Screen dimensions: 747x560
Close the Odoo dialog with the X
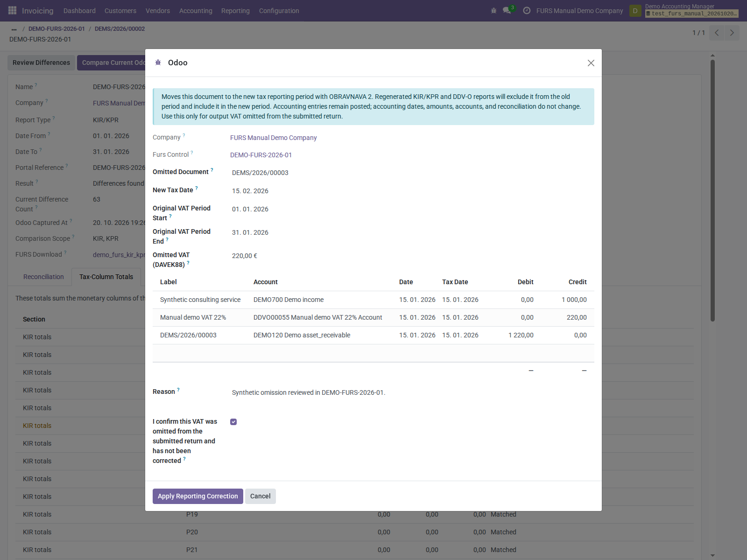591,63
